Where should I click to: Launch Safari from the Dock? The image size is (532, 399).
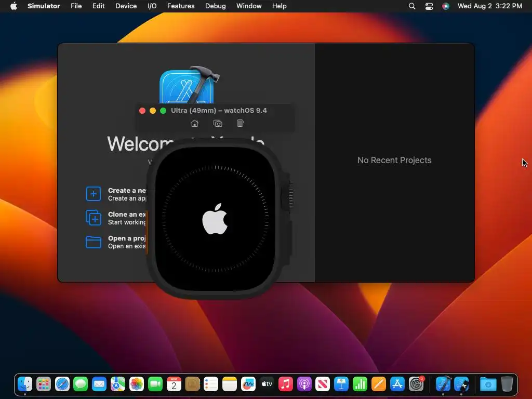tap(62, 384)
